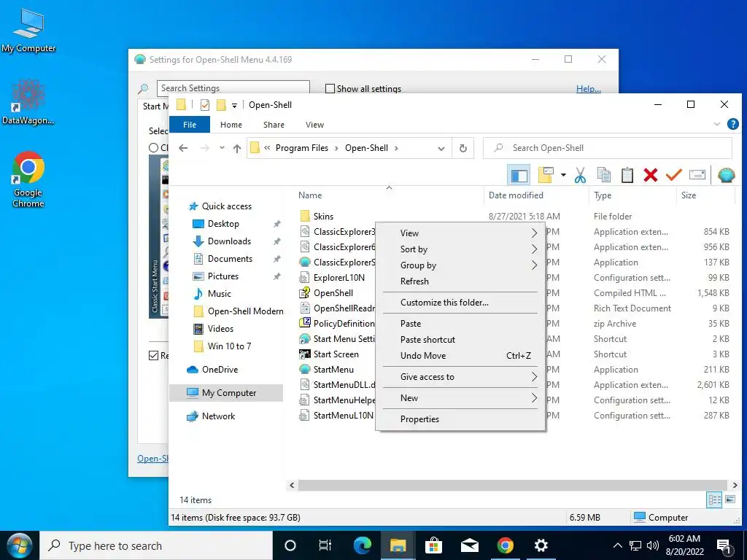The width and height of the screenshot is (747, 560).
Task: Click the Cut scissors icon in Explorer toolbar
Action: [580, 175]
